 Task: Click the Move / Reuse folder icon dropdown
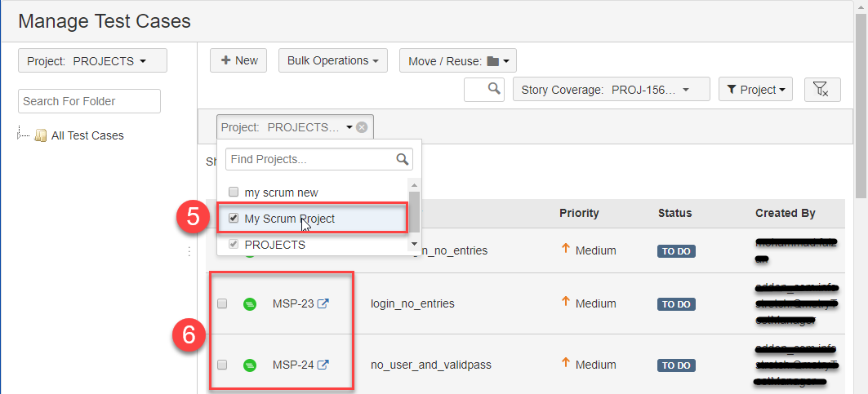tap(497, 61)
